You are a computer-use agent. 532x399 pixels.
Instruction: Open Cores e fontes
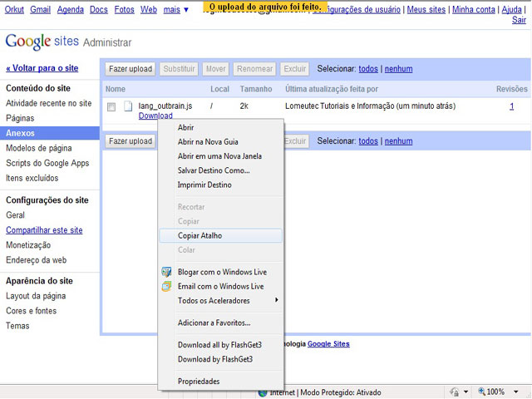(x=32, y=311)
